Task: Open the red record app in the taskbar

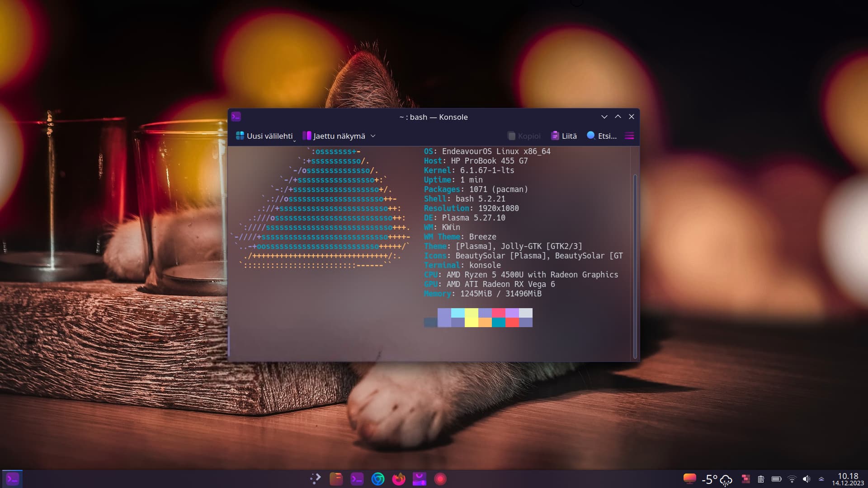Action: (x=440, y=479)
